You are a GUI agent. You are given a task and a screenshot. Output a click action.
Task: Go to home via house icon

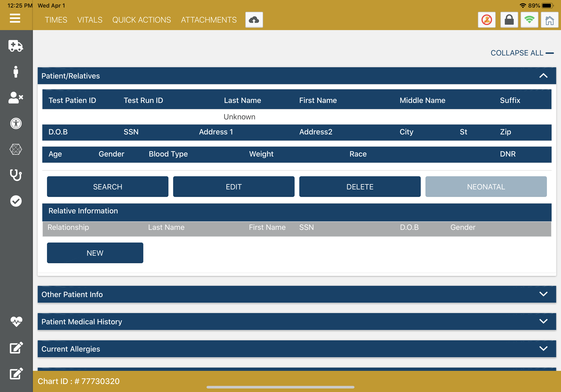click(549, 20)
